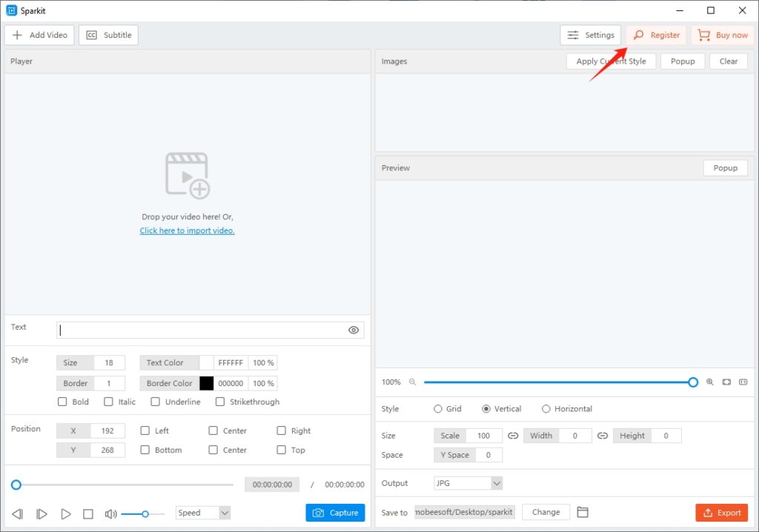Click the fit-to-window icon near the zoom slider
Image resolution: width=759 pixels, height=532 pixels.
pyautogui.click(x=726, y=382)
